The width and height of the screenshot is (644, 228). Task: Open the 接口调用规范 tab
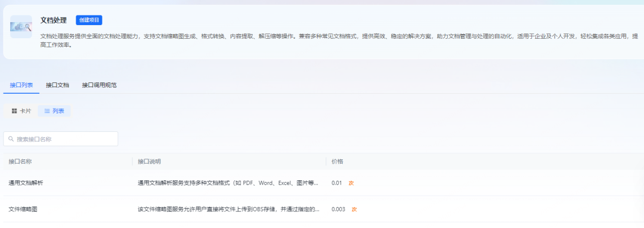click(100, 85)
